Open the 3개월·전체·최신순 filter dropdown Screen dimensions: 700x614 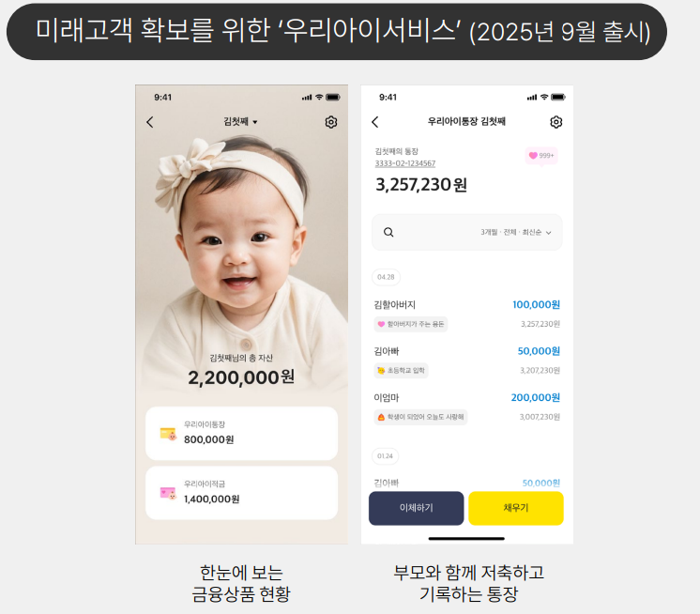(516, 232)
